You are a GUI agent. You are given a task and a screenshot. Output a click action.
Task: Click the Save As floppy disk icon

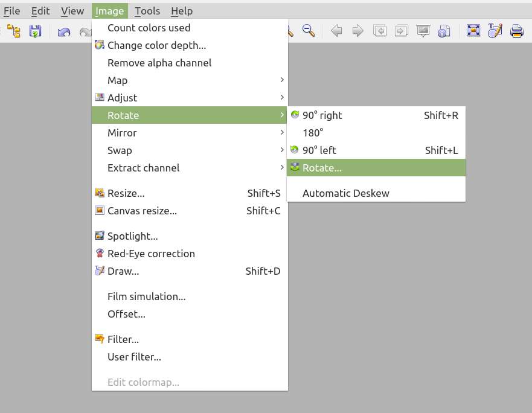click(x=35, y=31)
